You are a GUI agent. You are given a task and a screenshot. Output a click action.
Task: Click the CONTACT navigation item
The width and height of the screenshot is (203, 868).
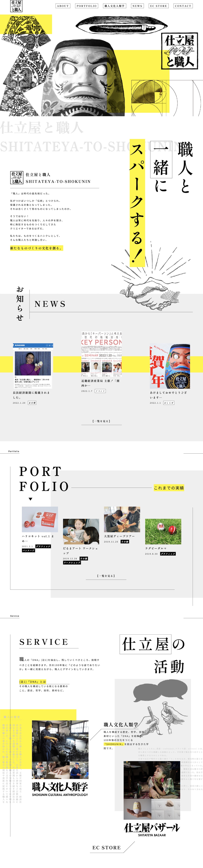pos(183,6)
